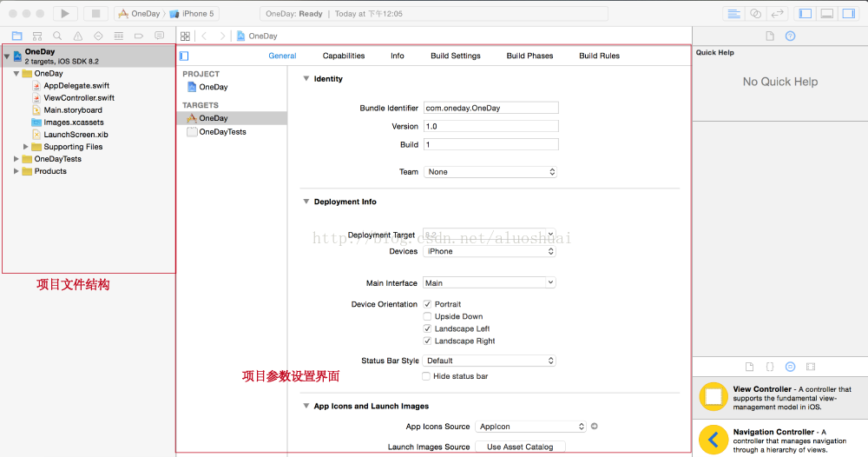The height and width of the screenshot is (457, 868).
Task: Hide the project and targets list
Action: coord(184,56)
